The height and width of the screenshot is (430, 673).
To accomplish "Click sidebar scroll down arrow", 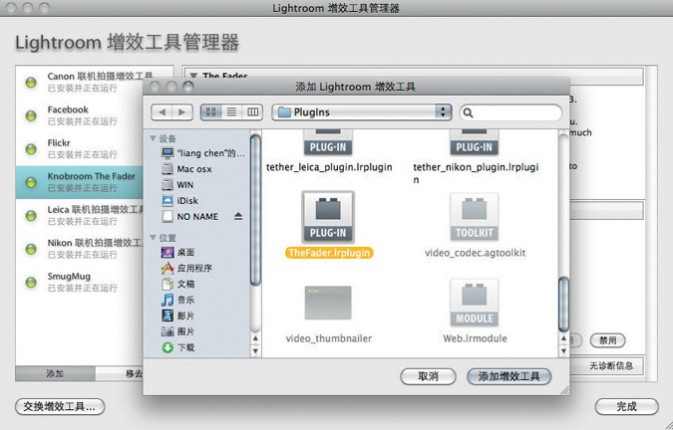I will [x=255, y=350].
